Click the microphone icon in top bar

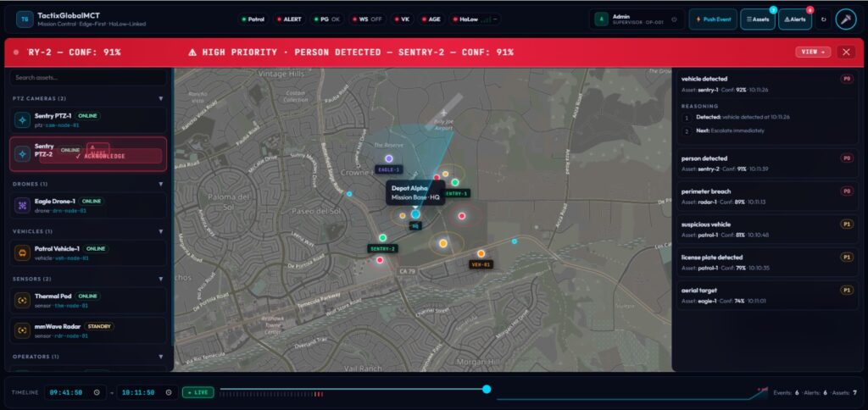(845, 19)
